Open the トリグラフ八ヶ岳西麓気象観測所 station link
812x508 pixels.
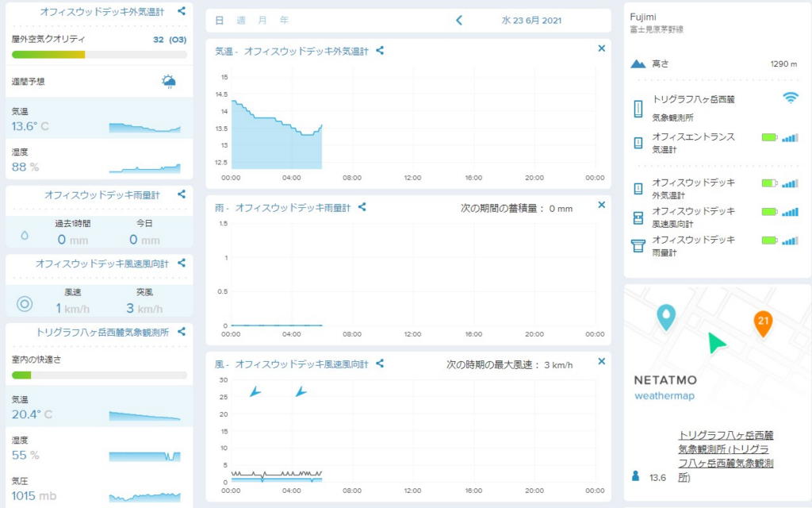point(726,456)
